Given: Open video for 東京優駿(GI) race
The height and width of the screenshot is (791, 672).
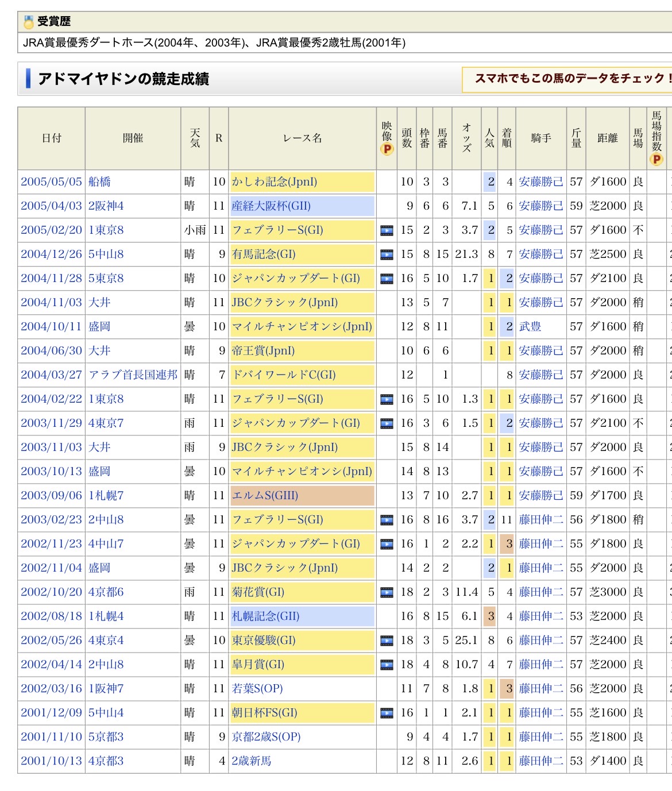Looking at the screenshot, I should pos(387,640).
